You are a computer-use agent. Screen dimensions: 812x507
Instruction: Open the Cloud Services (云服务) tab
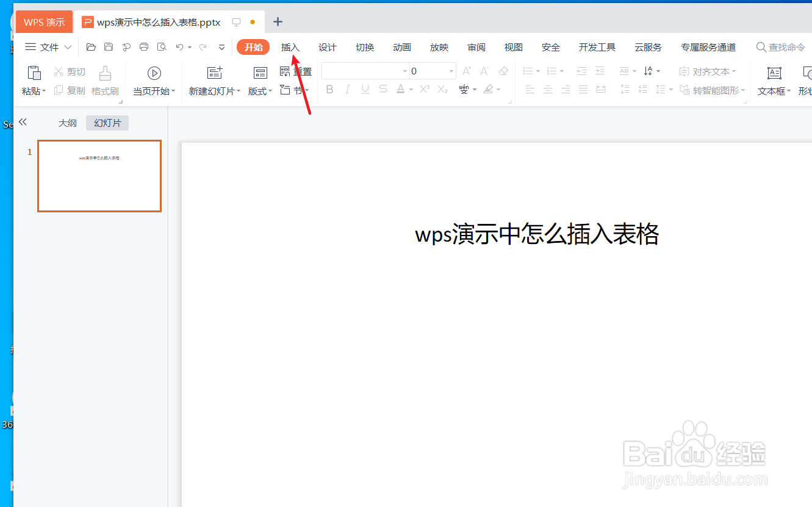(x=648, y=47)
